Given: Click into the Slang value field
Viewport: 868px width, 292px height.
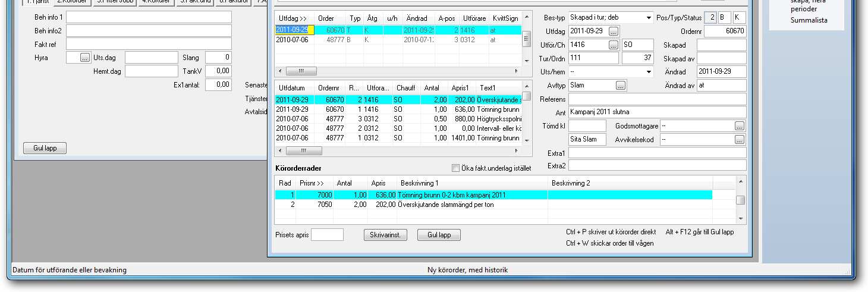Looking at the screenshot, I should pos(218,58).
